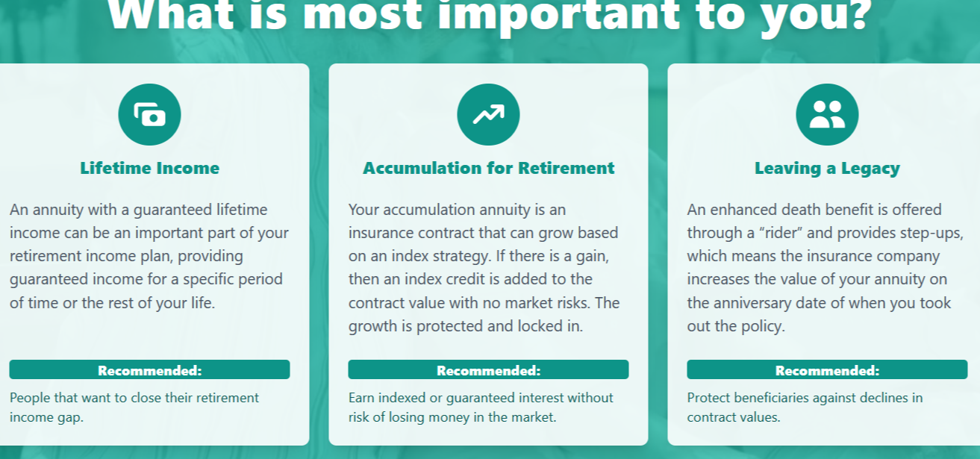Click the enhanced death benefit rider paragraph

(821, 267)
